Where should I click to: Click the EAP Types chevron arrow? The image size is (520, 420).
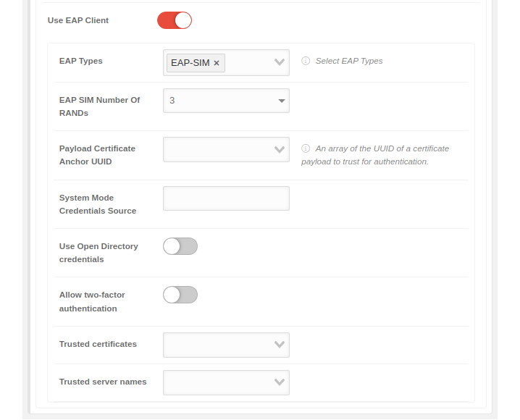(280, 62)
